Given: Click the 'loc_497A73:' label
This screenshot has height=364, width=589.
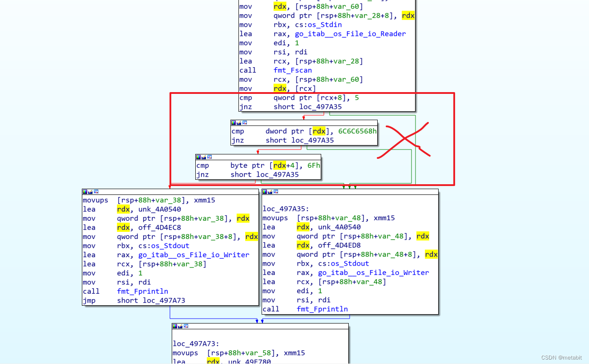Looking at the screenshot, I should pos(196,344).
